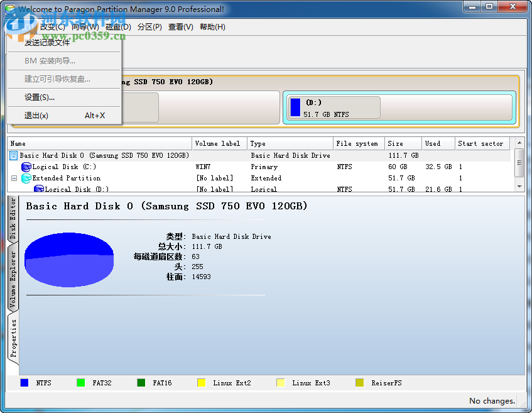Open the 磁盘(D) menu

[118, 27]
